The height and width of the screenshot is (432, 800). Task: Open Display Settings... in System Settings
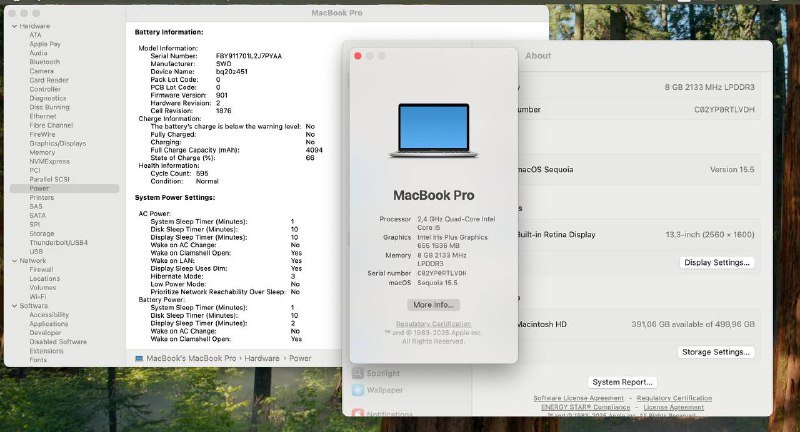pos(717,263)
